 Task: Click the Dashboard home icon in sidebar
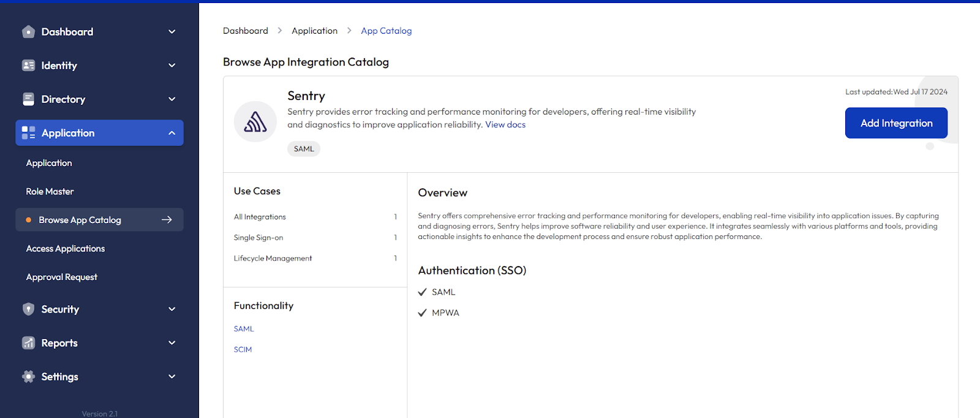pos(28,32)
